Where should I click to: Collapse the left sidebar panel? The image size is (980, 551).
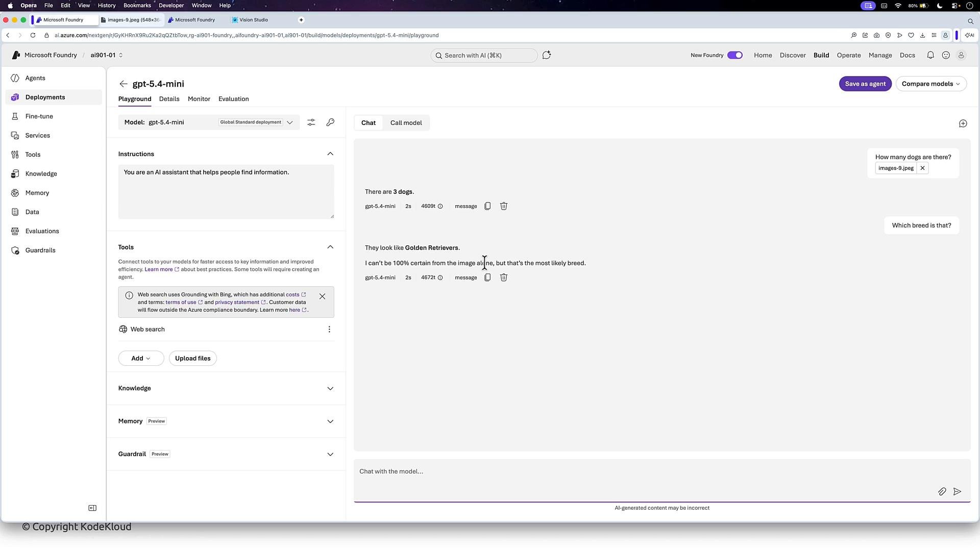[x=92, y=508]
